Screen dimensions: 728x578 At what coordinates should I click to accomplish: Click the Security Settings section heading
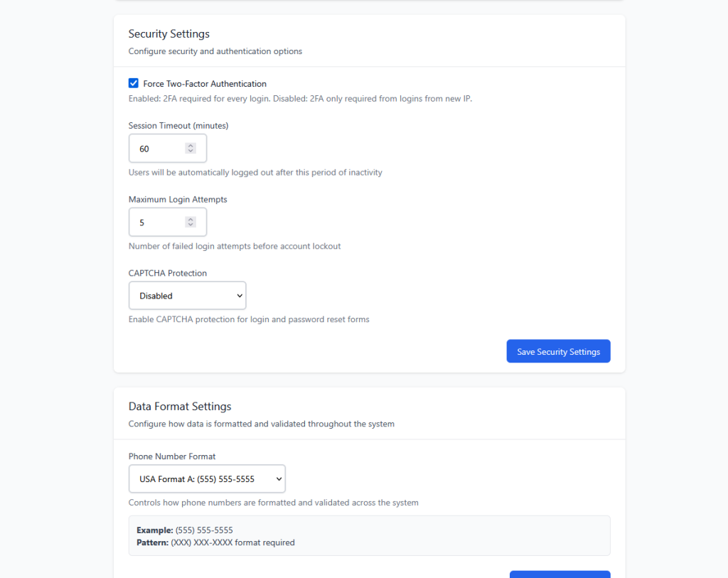168,33
